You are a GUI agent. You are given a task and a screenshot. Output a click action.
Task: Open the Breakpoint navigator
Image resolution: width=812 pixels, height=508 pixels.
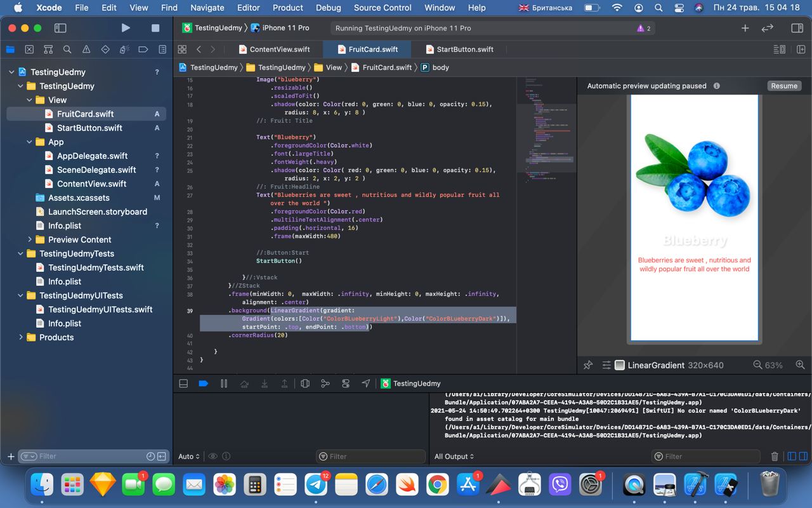[x=143, y=50]
